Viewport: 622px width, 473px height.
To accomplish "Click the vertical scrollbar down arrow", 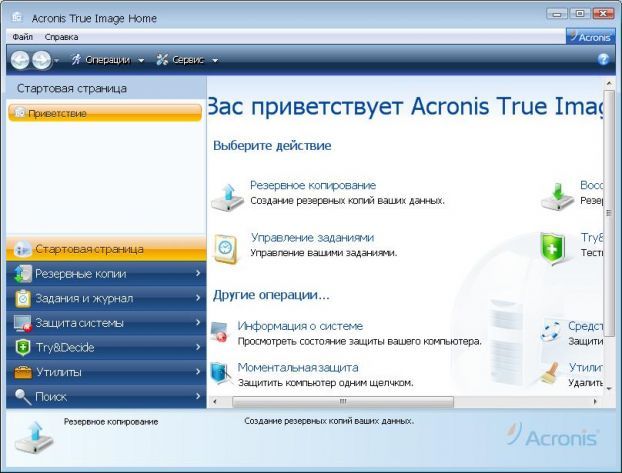I will (x=609, y=388).
